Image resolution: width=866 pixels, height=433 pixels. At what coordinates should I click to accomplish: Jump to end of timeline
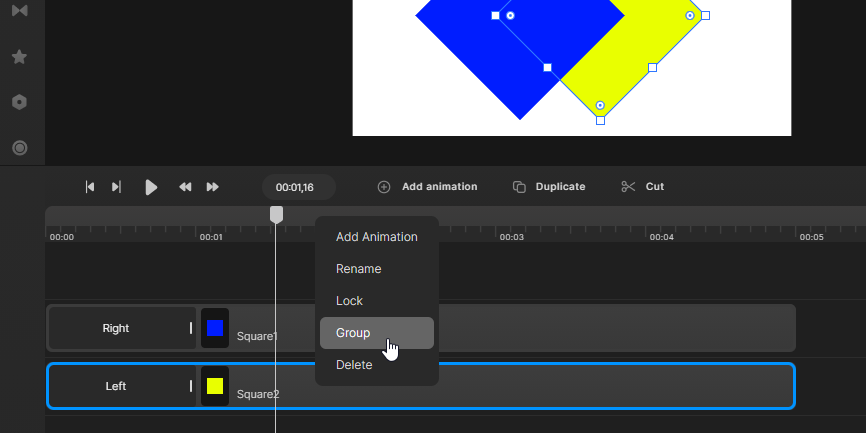tap(116, 187)
